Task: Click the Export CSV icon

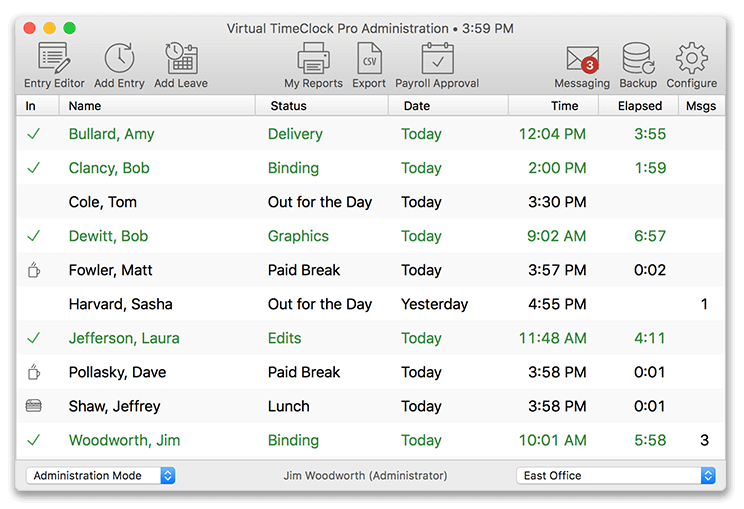Action: pos(369,59)
